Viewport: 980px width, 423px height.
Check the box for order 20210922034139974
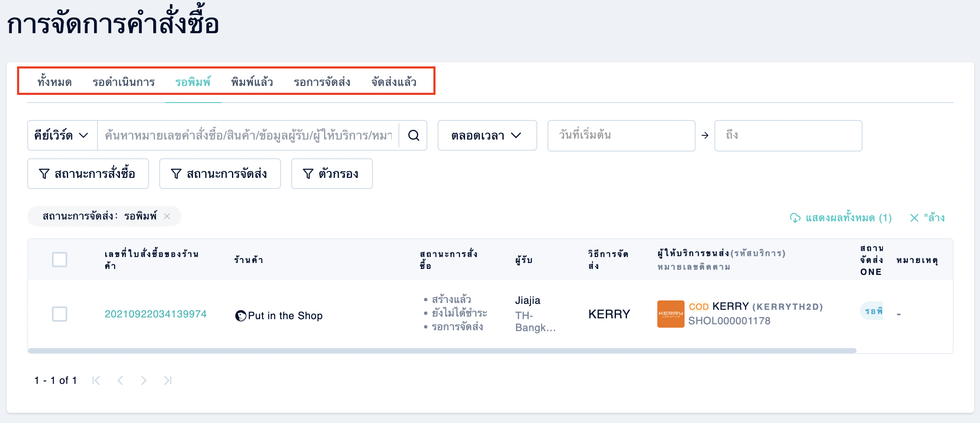coord(60,314)
